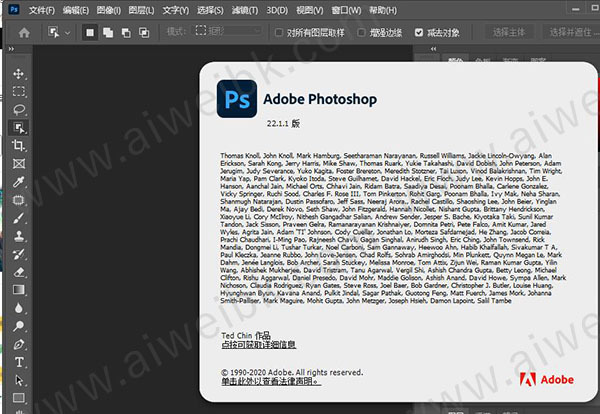
Task: Click the 1990-2020 Adobe copyright text
Action: click(292, 372)
